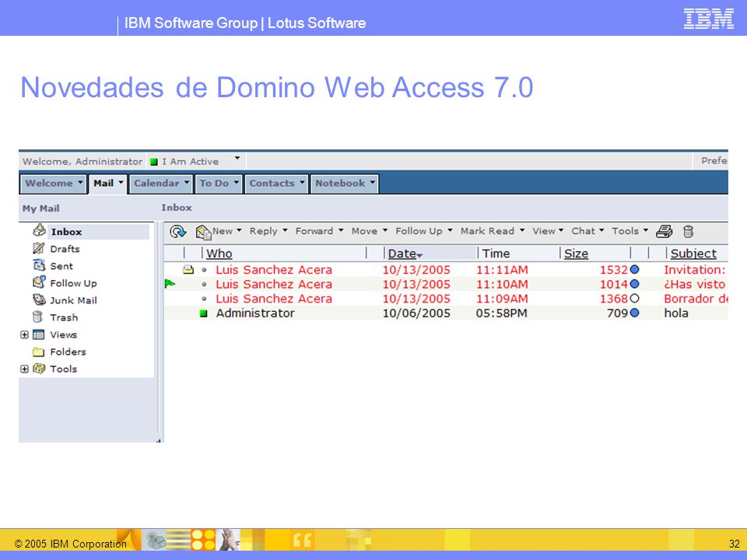Sort by the Subject column header

(x=693, y=254)
